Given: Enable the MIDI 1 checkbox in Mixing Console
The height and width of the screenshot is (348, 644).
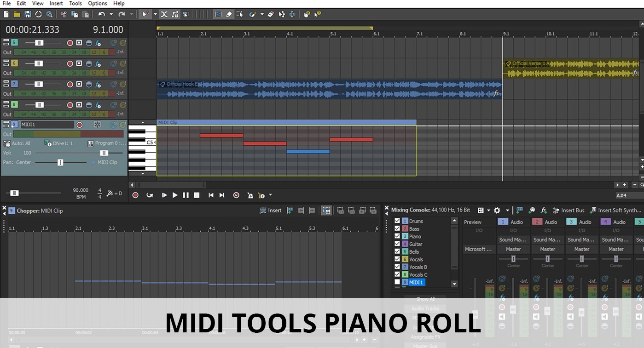Looking at the screenshot, I should coord(397,282).
